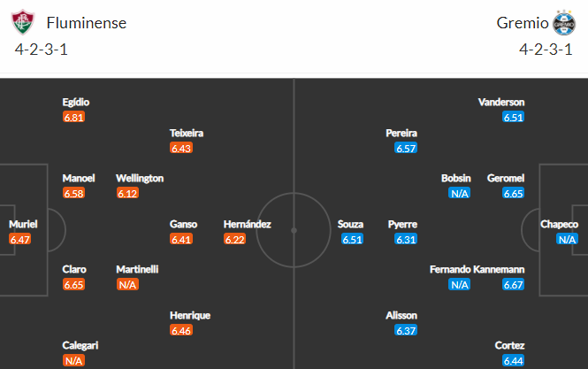Select Martinelli's N/A rating badge
The height and width of the screenshot is (369, 588).
click(x=127, y=285)
